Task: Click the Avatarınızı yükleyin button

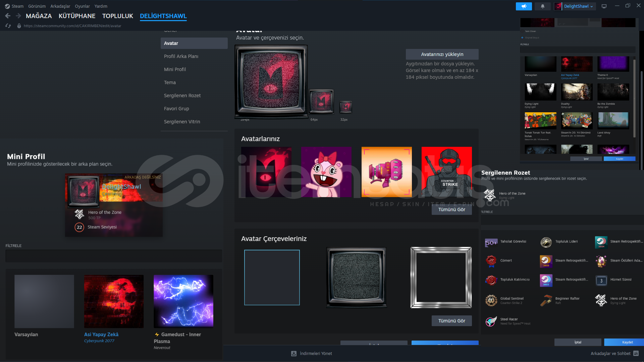Action: pos(442,54)
